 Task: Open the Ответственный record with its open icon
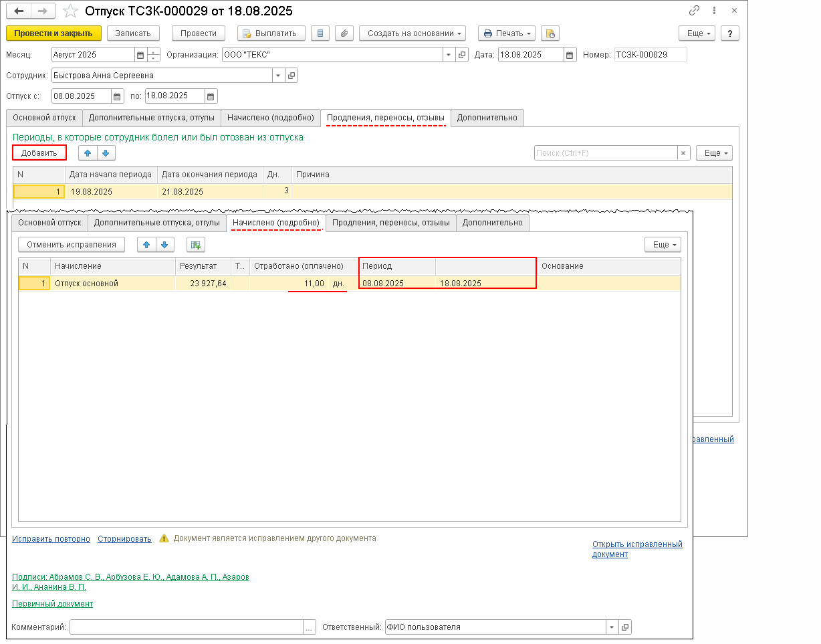click(x=625, y=627)
